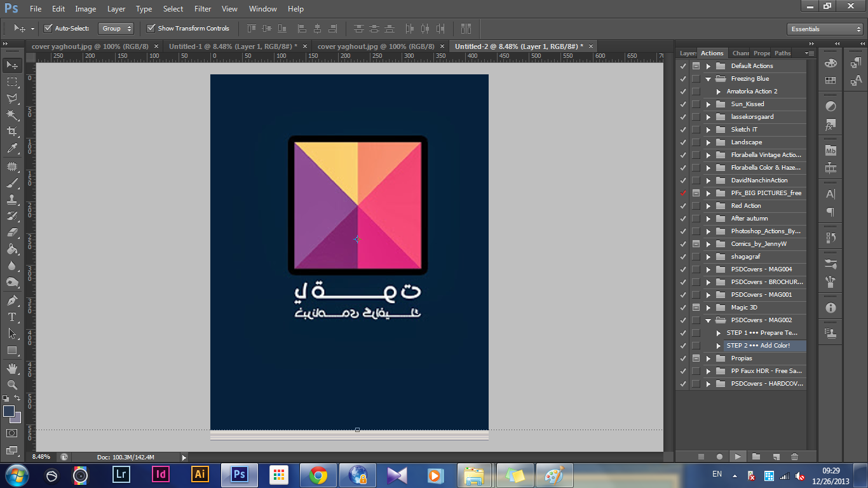Select the Hand tool
Image resolution: width=868 pixels, height=488 pixels.
pyautogui.click(x=11, y=368)
